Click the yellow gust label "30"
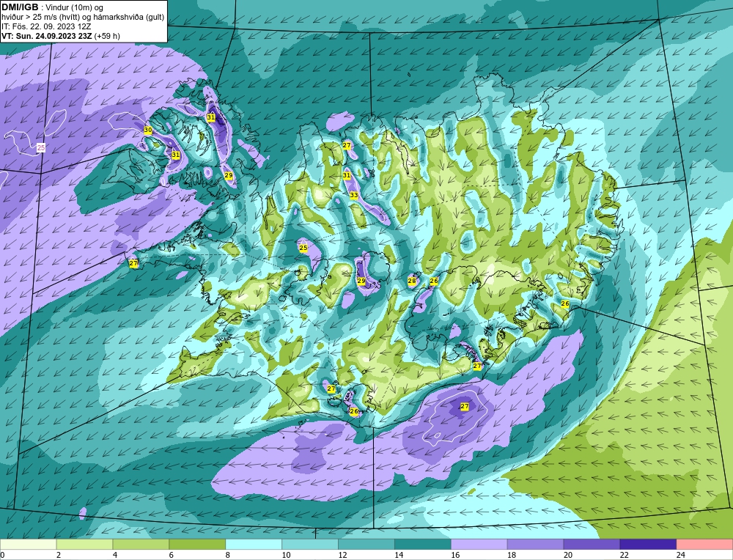Image resolution: width=733 pixels, height=560 pixels. (148, 130)
